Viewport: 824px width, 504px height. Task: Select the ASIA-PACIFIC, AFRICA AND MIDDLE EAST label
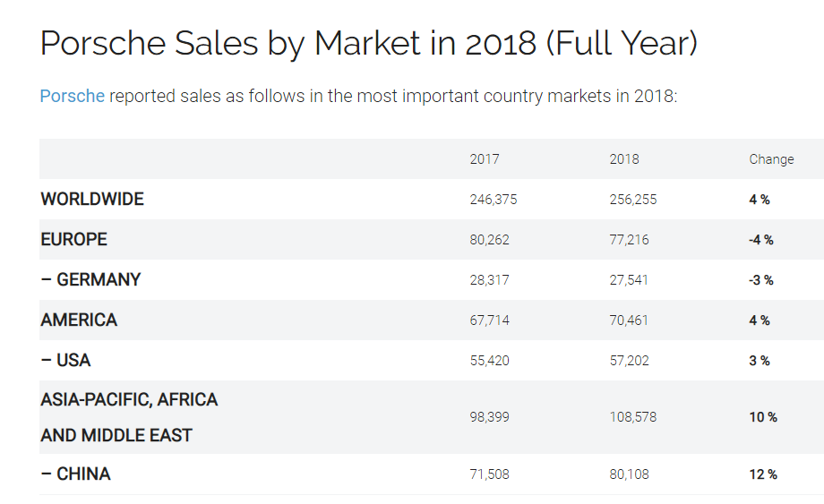coord(129,417)
